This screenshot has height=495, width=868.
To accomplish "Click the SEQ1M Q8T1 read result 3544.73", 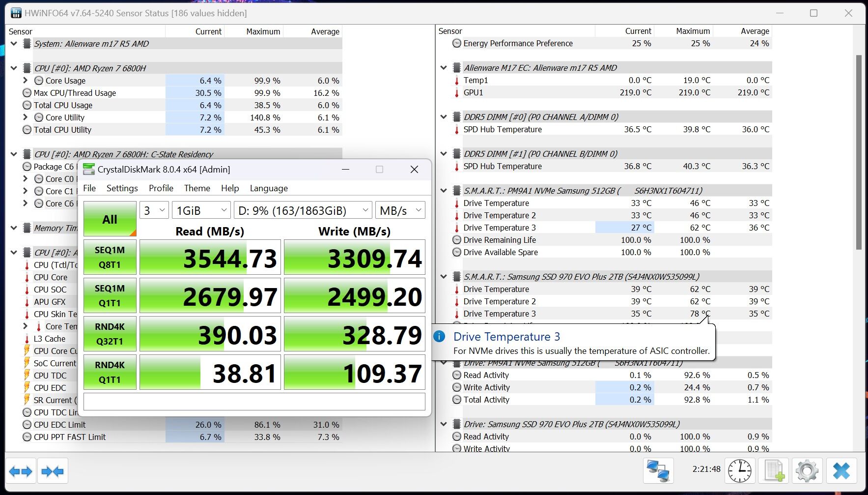I will (x=210, y=257).
